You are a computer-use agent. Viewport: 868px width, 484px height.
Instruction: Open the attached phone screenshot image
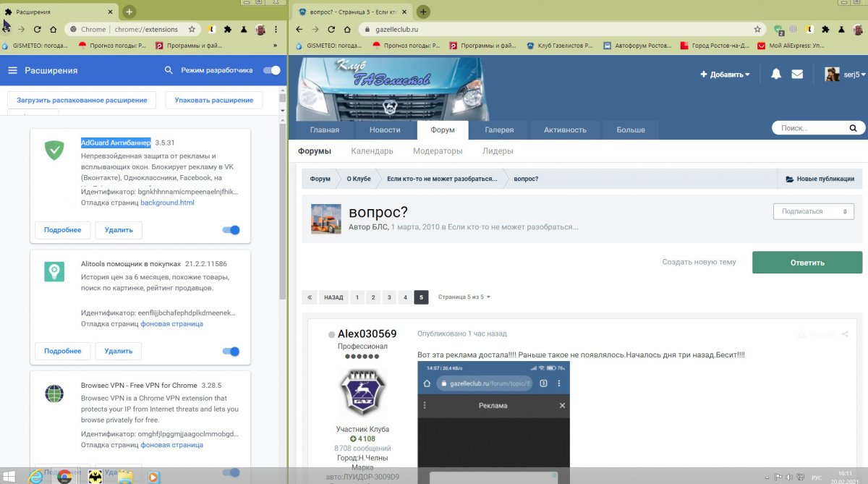coord(493,423)
